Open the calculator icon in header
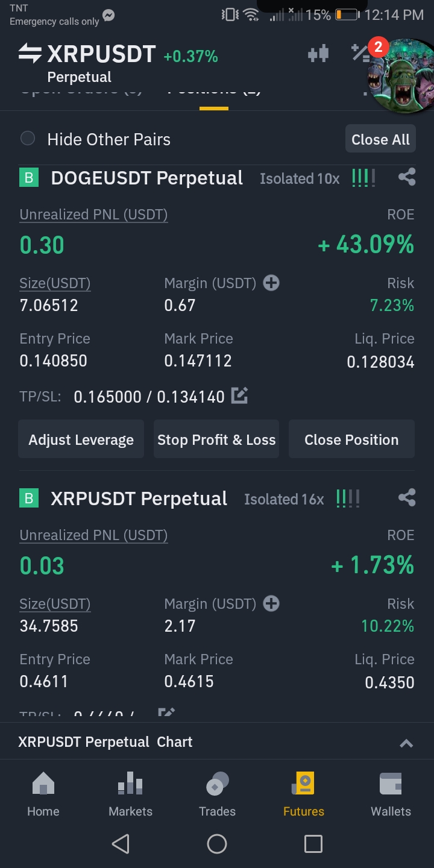Screen dimensions: 434x868 tap(360, 54)
